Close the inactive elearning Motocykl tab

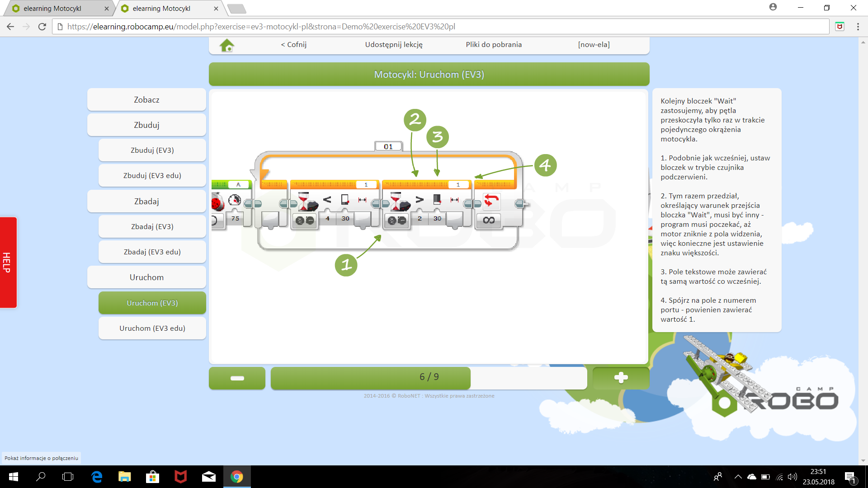click(x=107, y=9)
